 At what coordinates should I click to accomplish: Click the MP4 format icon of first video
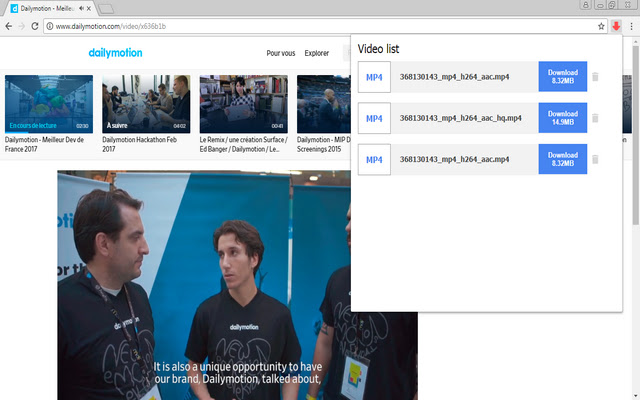click(x=374, y=77)
